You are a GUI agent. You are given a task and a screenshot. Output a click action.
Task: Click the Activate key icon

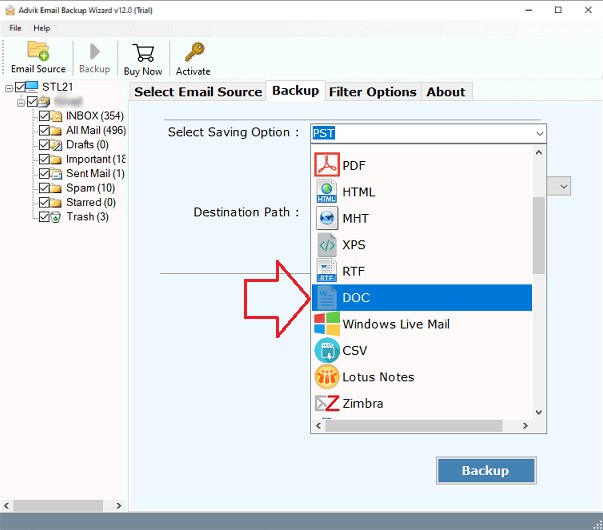[193, 52]
